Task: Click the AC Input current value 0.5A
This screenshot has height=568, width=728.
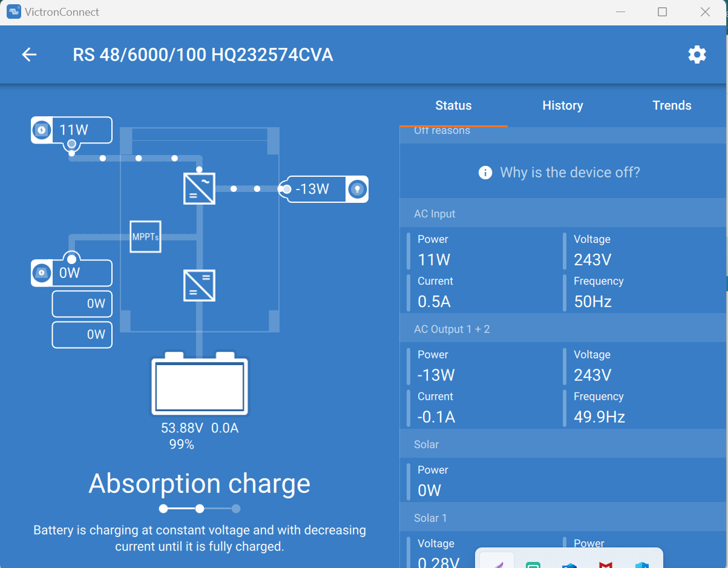Action: coord(434,302)
